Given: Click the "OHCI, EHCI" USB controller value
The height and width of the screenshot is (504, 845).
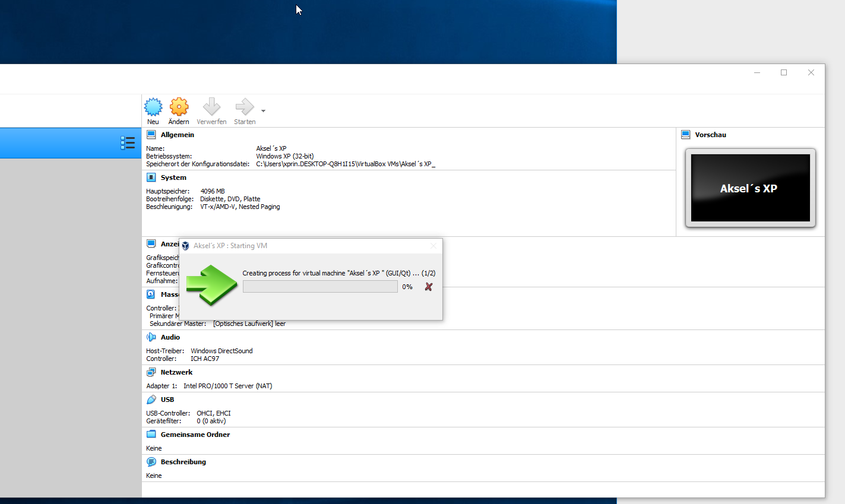Looking at the screenshot, I should tap(214, 413).
